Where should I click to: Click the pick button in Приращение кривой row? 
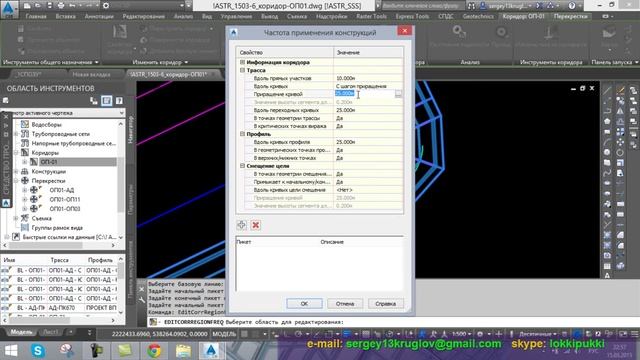398,94
